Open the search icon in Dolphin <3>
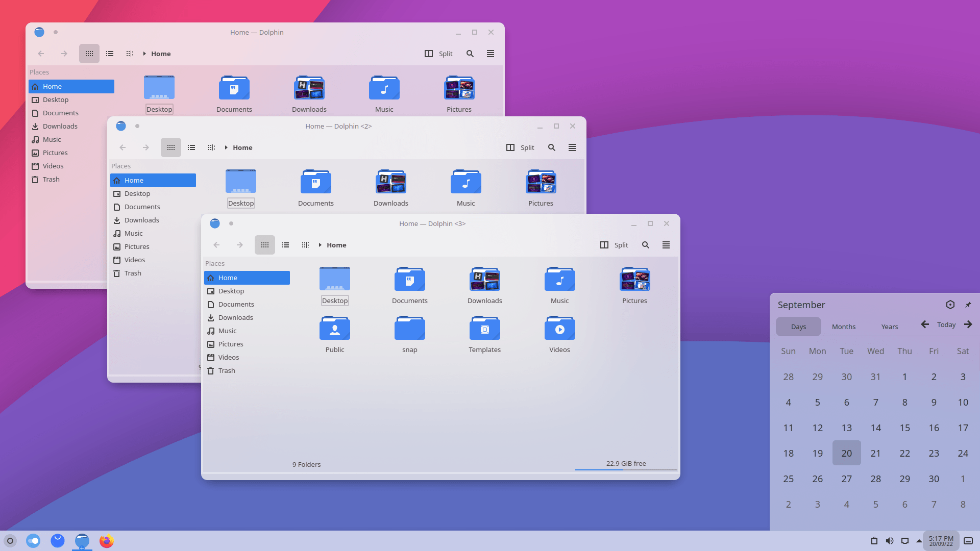 point(645,244)
